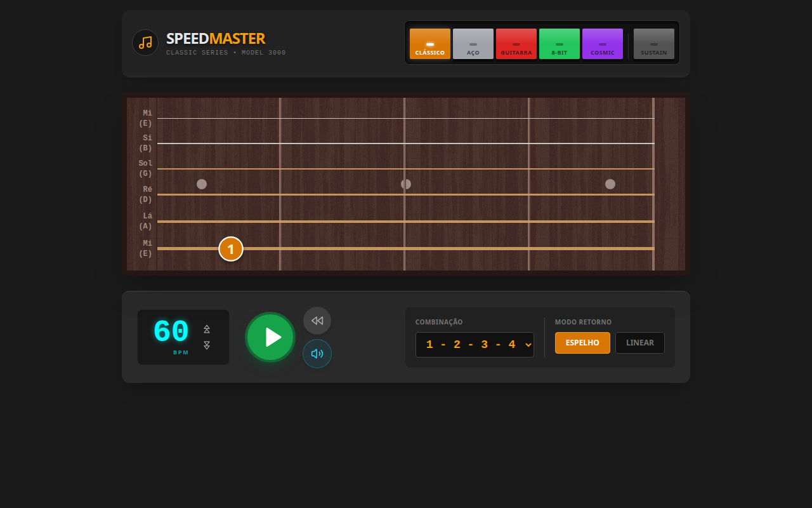Click the Mi (E) top string label

[146, 118]
